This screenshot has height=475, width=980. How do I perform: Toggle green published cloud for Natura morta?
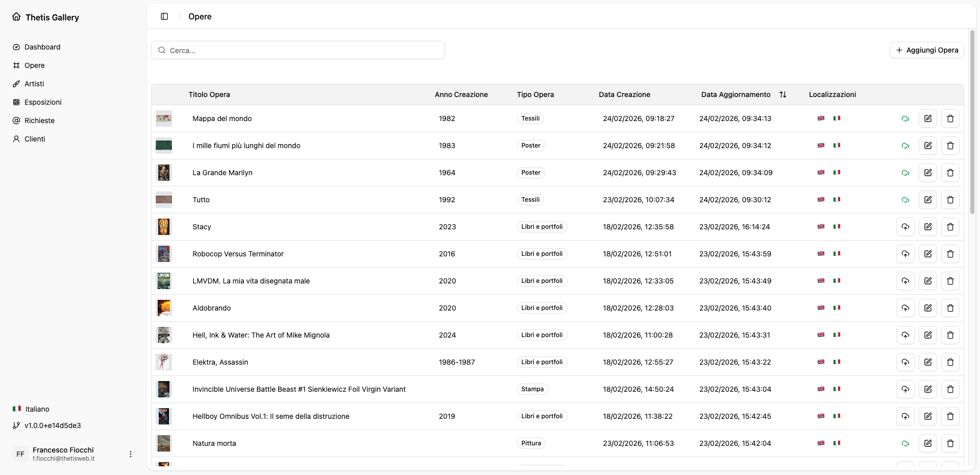coord(905,443)
